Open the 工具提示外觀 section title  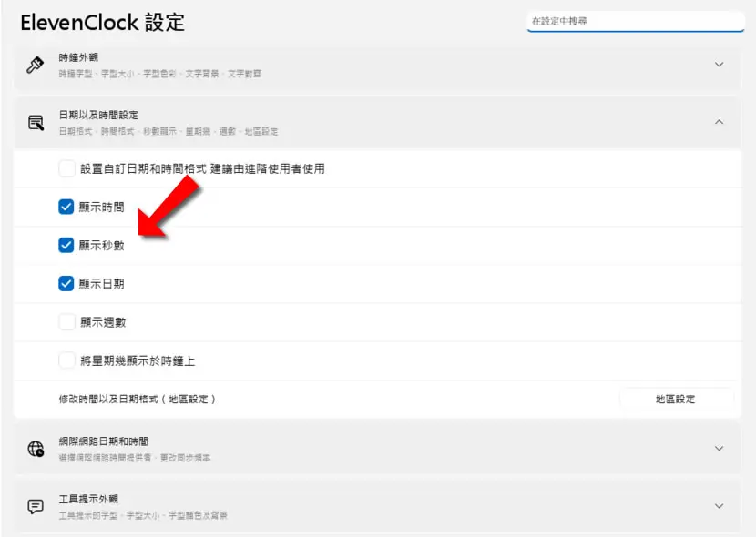[88, 499]
